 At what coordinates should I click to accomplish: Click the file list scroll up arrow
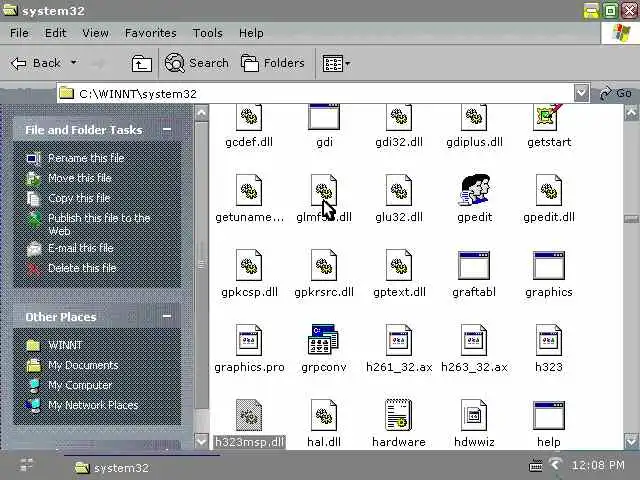pos(631,112)
